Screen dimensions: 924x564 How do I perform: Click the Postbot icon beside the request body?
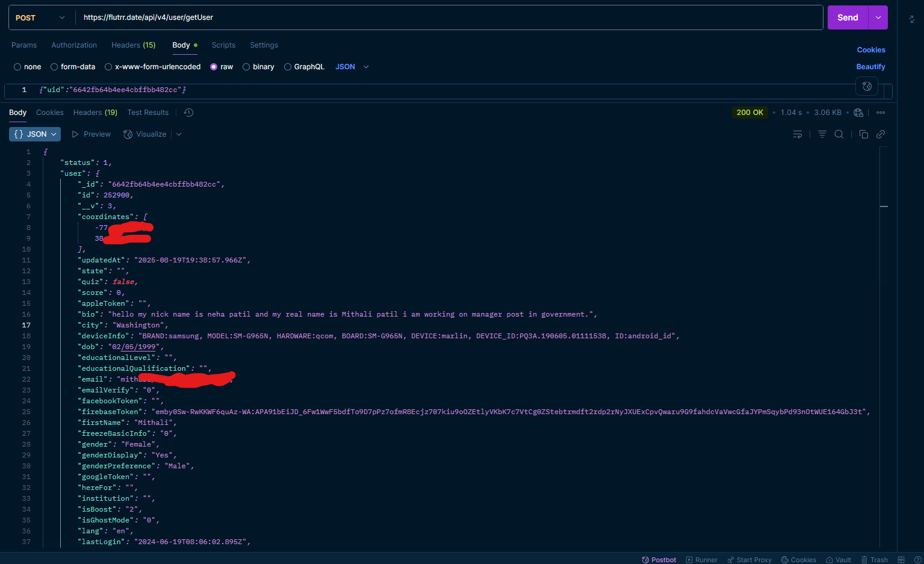coord(867,86)
